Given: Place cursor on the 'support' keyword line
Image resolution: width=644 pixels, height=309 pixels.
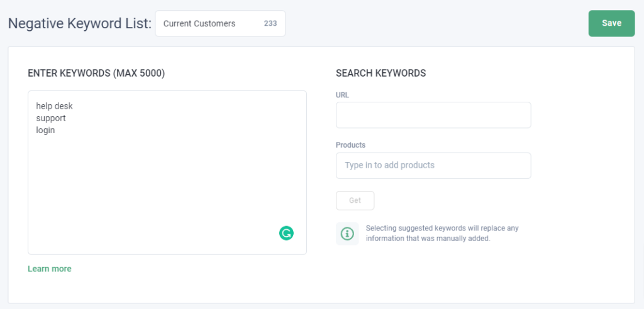Looking at the screenshot, I should (51, 118).
